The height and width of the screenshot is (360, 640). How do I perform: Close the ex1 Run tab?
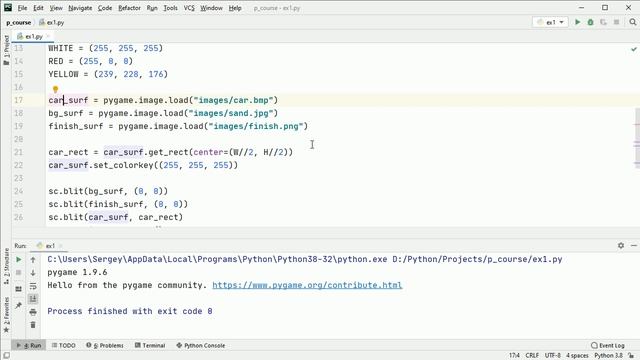click(60, 246)
